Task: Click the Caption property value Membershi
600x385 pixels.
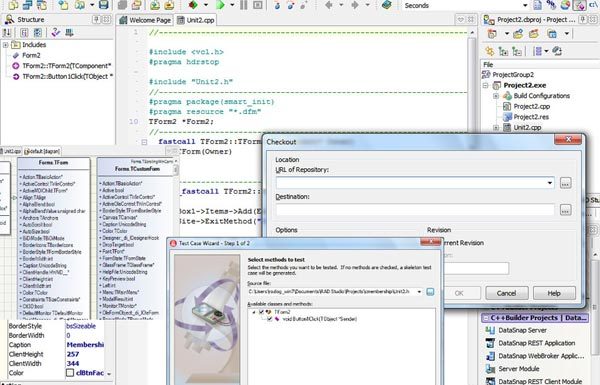Action: point(85,345)
